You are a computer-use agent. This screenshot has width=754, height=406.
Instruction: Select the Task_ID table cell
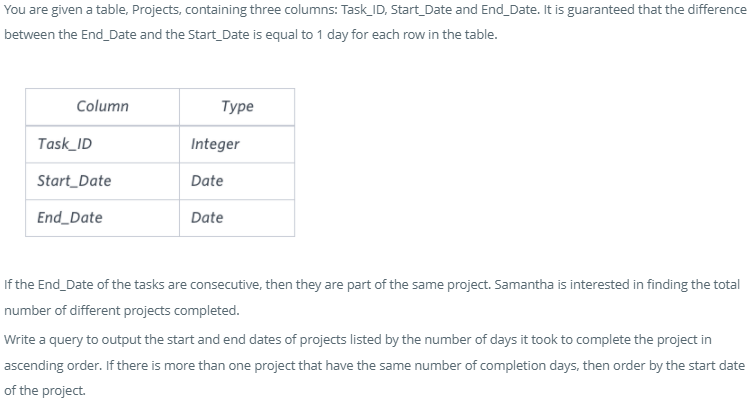(64, 144)
